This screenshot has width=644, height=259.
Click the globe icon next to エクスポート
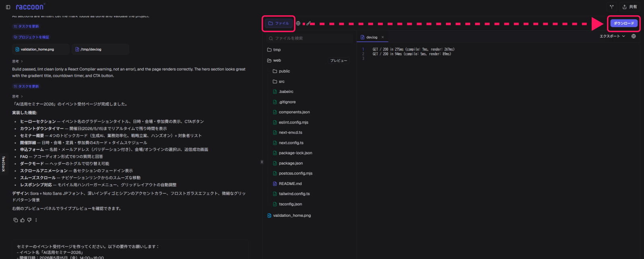point(634,36)
